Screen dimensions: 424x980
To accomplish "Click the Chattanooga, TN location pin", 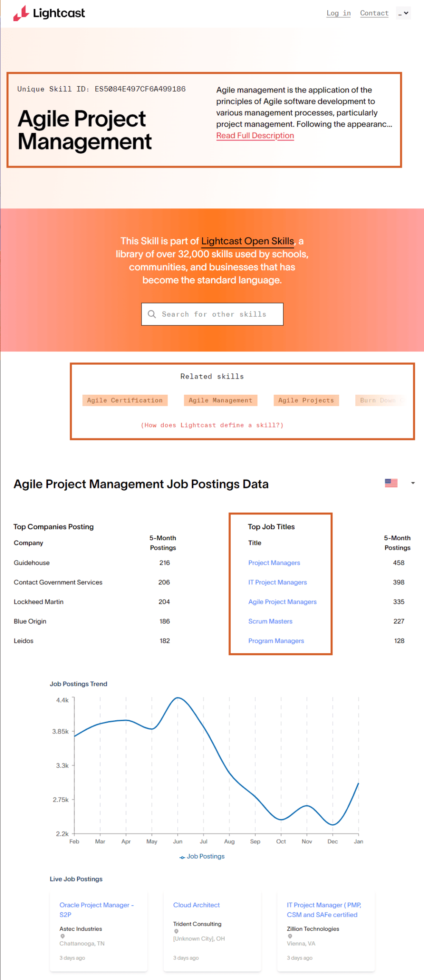I will 63,936.
